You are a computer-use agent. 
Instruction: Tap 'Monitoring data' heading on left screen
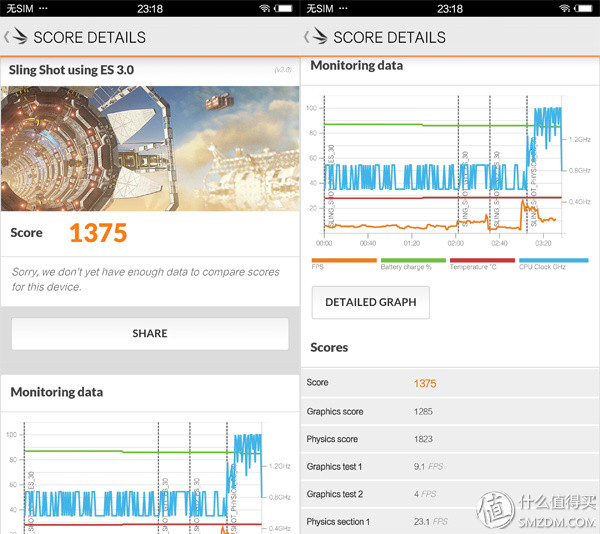tap(57, 392)
